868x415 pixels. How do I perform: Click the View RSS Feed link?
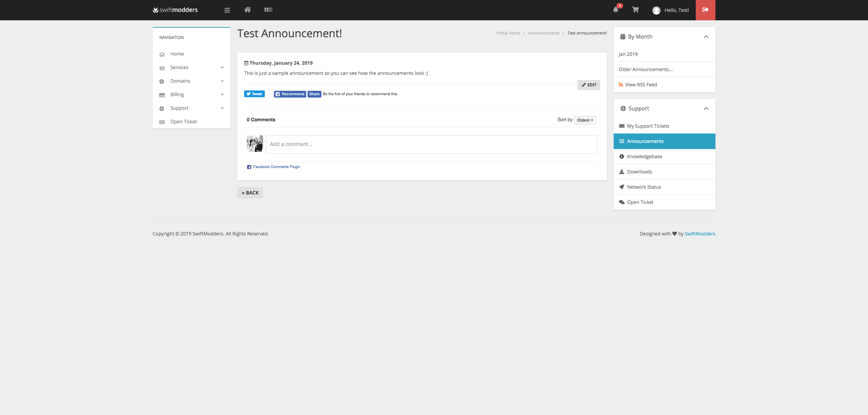(x=641, y=85)
